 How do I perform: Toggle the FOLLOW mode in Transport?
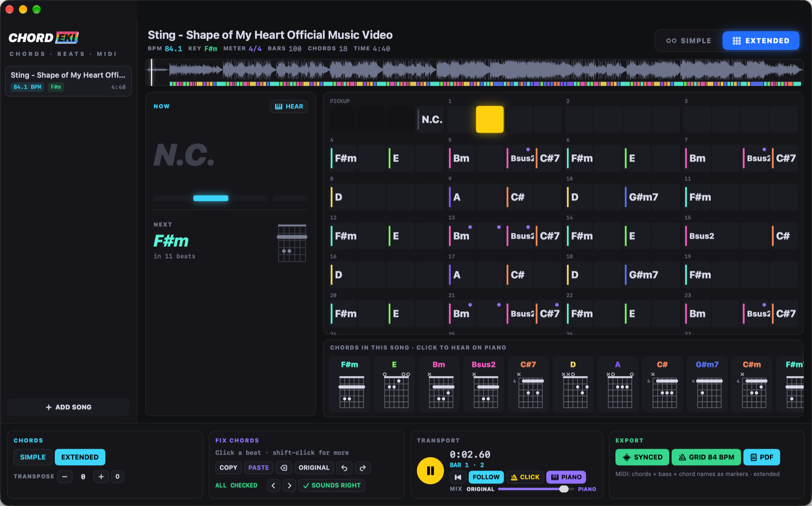click(x=486, y=477)
